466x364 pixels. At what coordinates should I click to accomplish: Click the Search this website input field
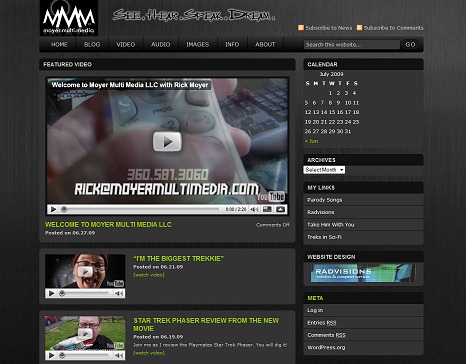tap(352, 44)
